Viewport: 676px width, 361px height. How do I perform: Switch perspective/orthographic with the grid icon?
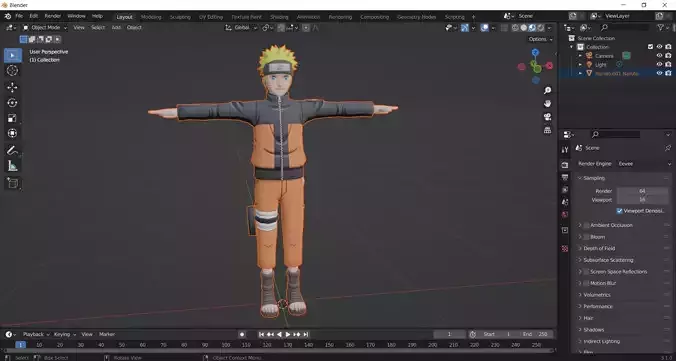[548, 130]
